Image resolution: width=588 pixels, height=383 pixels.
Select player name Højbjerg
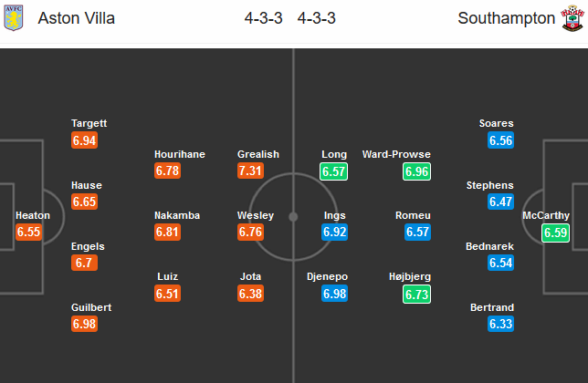click(412, 277)
